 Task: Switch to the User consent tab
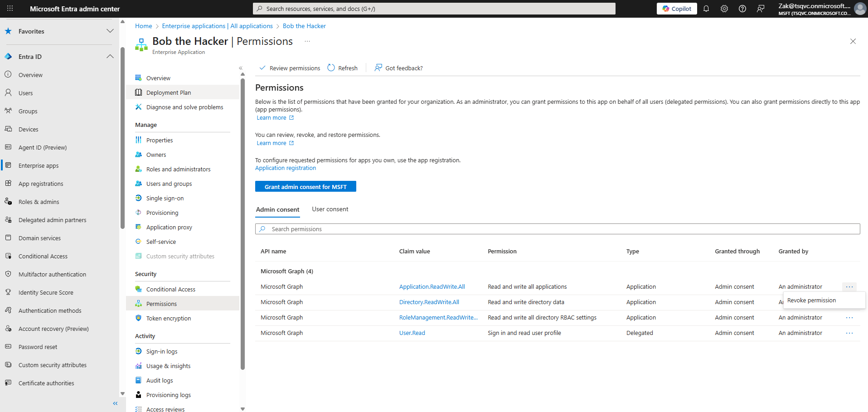330,209
